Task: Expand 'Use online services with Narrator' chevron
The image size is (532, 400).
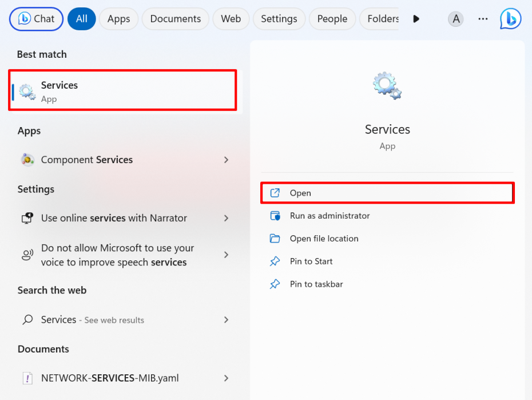Action: [227, 218]
